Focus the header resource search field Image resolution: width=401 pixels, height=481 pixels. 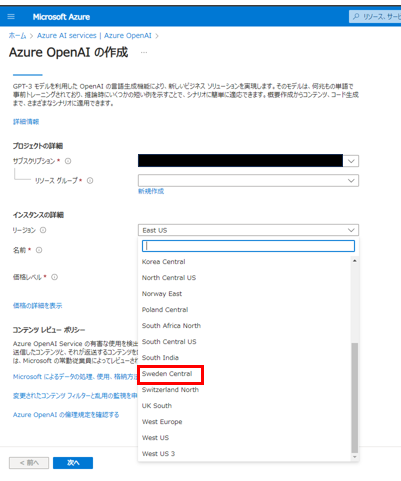[375, 16]
